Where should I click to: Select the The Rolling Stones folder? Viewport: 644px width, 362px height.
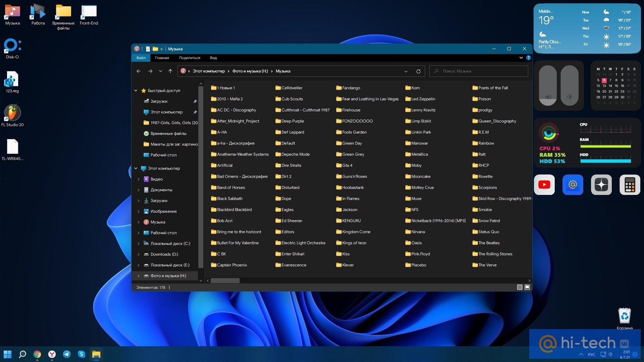492,254
